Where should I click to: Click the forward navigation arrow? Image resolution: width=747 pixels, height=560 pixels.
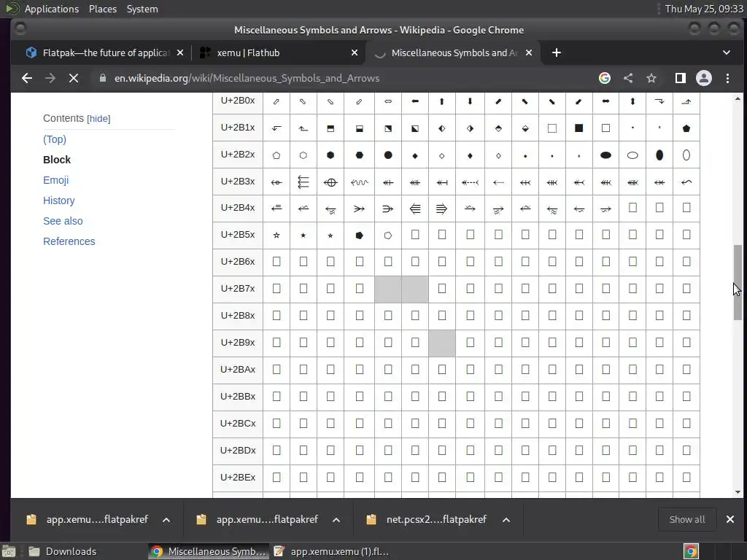[50, 78]
